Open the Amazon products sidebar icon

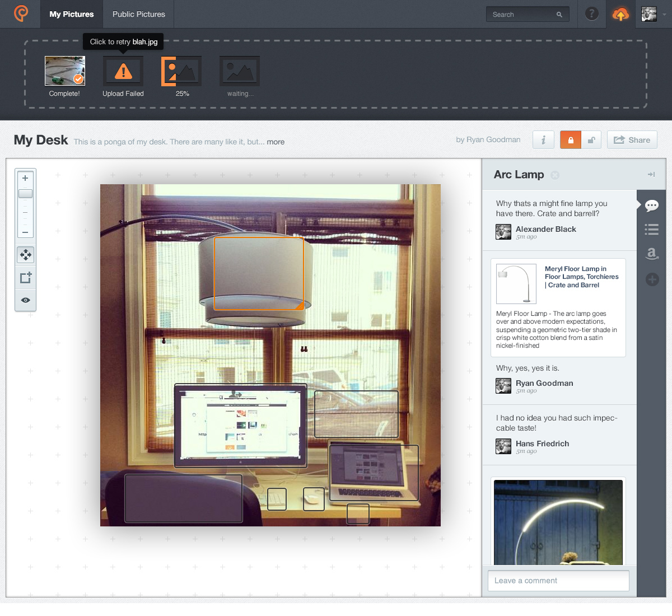(x=651, y=254)
